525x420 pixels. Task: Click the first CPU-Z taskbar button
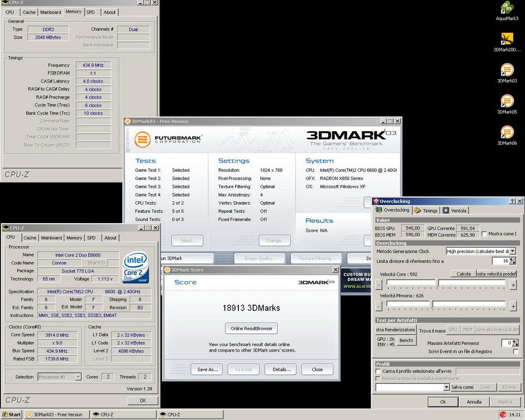(x=124, y=415)
